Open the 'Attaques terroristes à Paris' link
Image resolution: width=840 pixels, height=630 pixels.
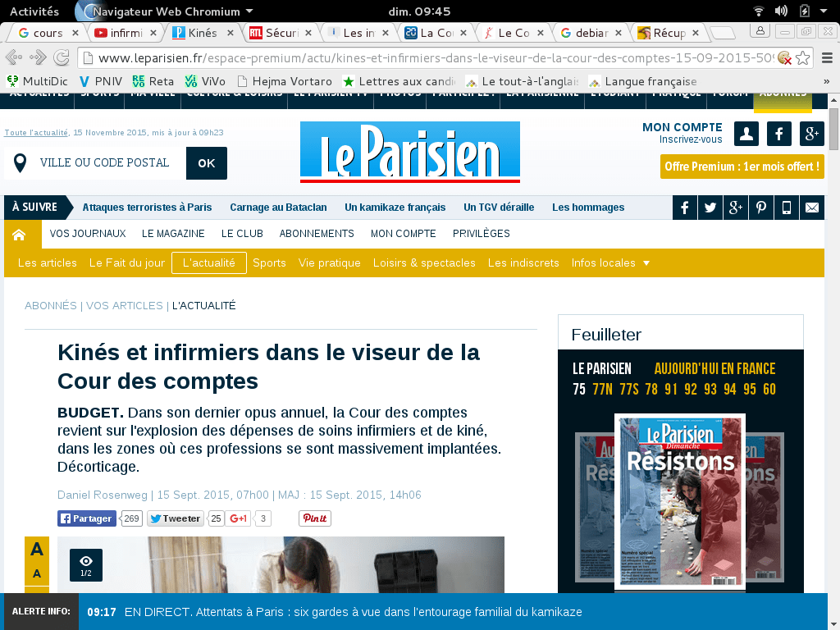click(148, 208)
